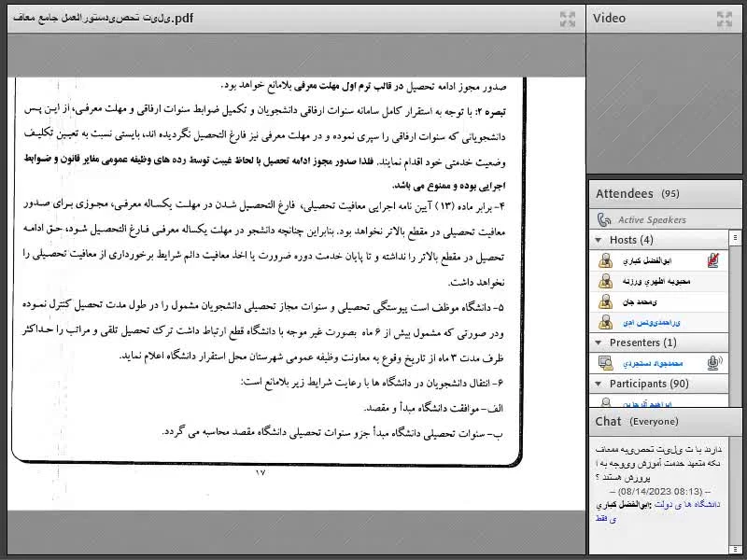Click the presenter's active microphone icon

pyautogui.click(x=714, y=363)
